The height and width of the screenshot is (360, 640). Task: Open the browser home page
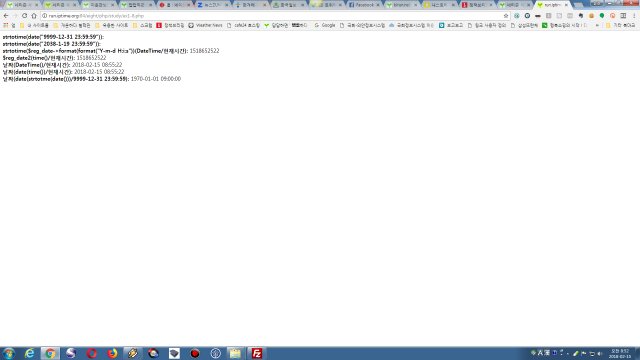click(x=34, y=16)
